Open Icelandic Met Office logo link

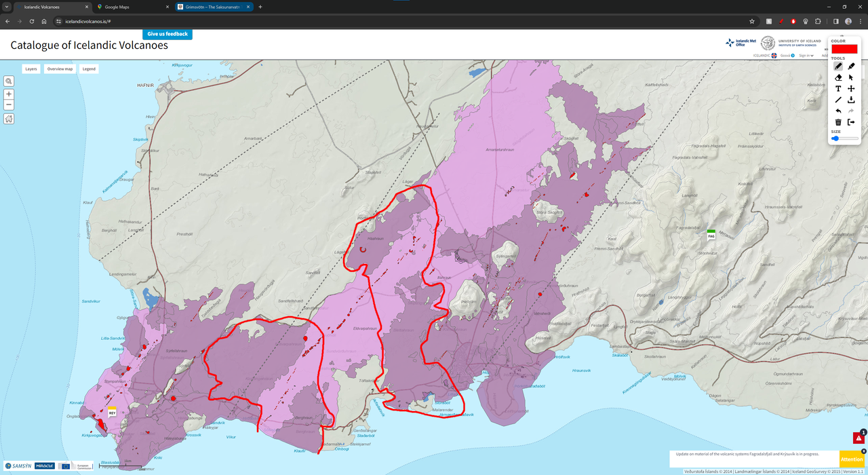point(741,43)
